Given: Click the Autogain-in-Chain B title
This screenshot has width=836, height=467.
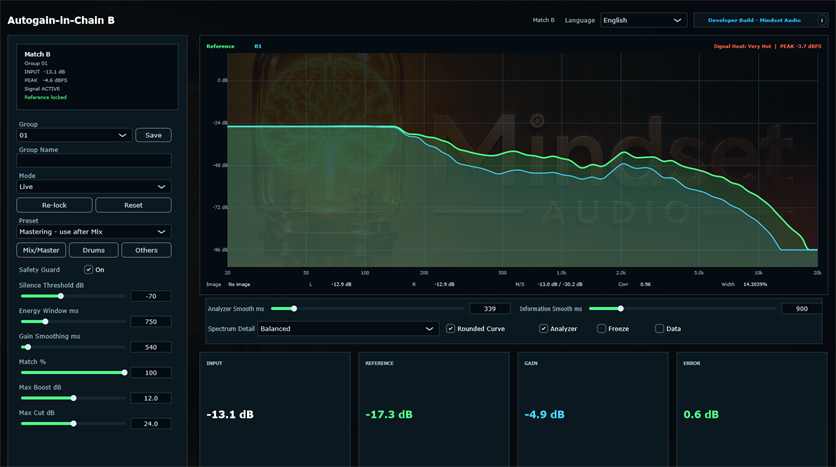Looking at the screenshot, I should 61,20.
